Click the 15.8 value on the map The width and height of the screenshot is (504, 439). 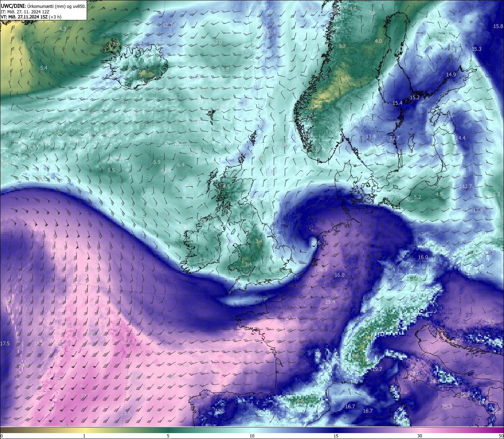[498, 26]
